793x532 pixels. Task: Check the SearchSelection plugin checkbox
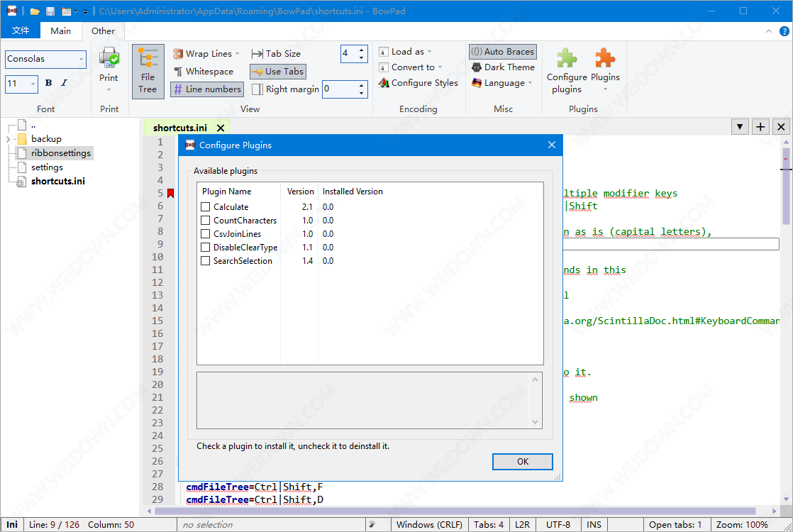point(205,261)
